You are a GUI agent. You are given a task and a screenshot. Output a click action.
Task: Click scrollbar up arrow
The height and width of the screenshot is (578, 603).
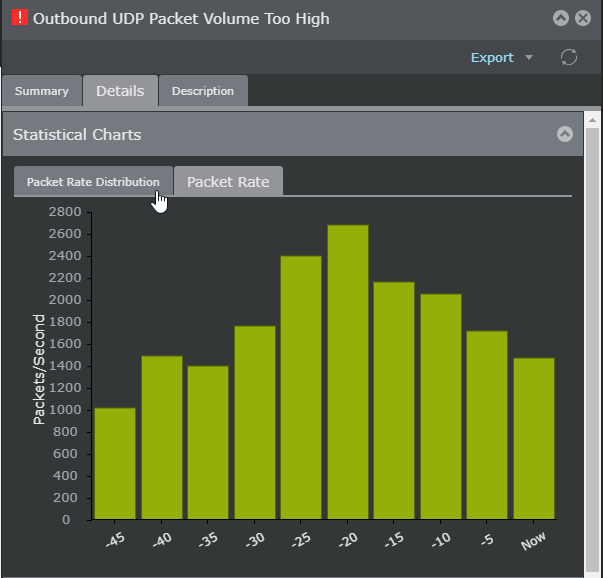(592, 120)
